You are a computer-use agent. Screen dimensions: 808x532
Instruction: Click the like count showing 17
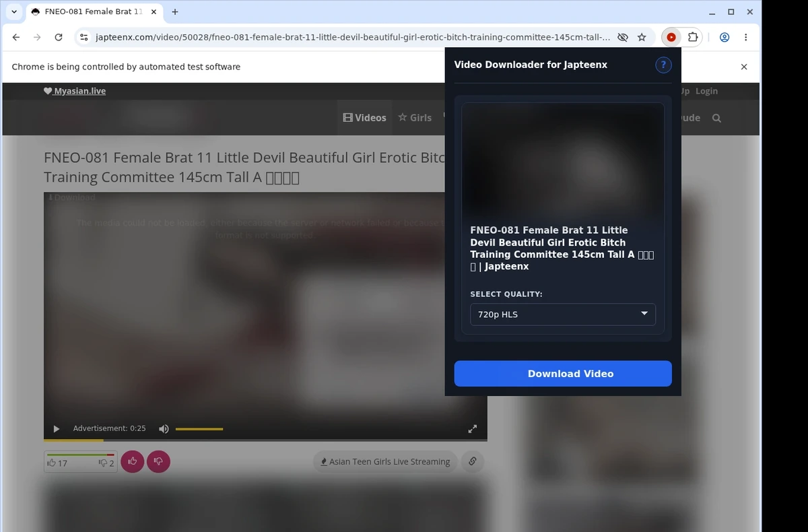tap(57, 463)
